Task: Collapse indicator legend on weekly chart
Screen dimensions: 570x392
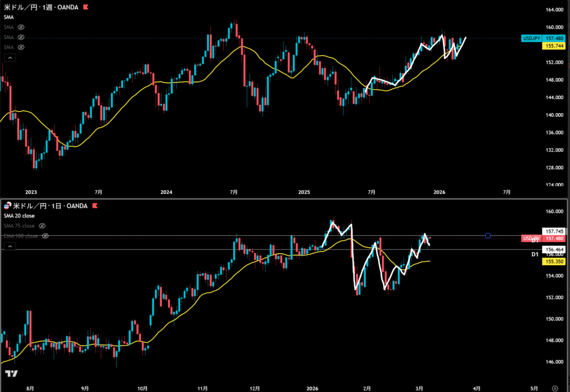Action: (x=11, y=57)
